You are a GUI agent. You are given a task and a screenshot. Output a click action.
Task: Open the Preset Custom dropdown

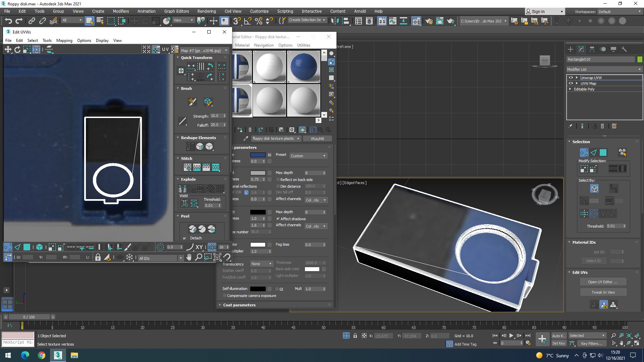(308, 156)
